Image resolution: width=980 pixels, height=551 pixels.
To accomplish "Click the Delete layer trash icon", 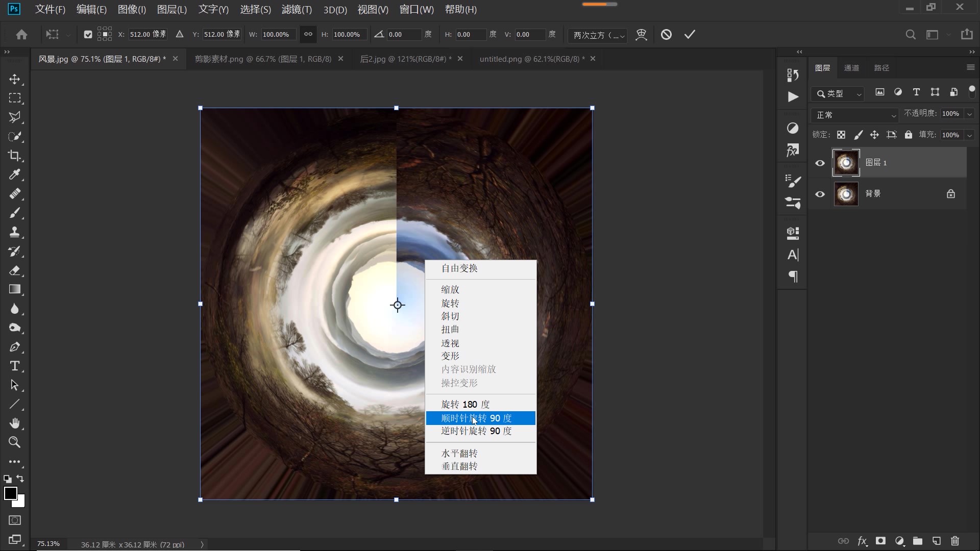I will (x=954, y=542).
